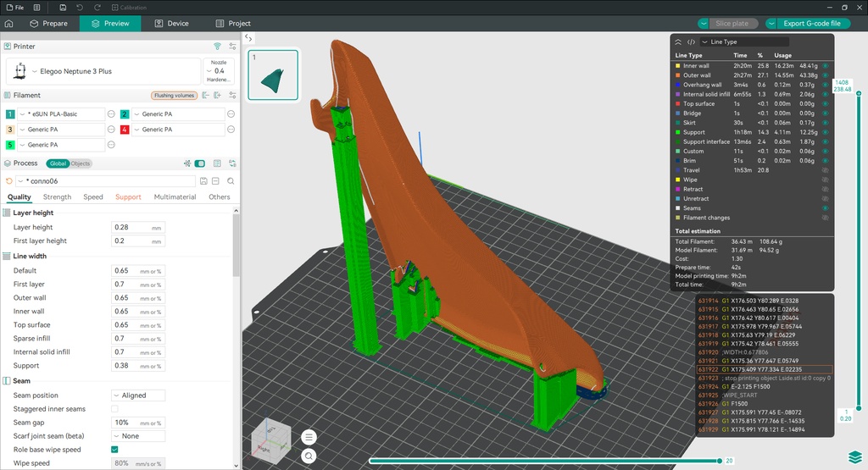868x470 pixels.
Task: Open Seam position Aligned dropdown
Action: pos(138,395)
